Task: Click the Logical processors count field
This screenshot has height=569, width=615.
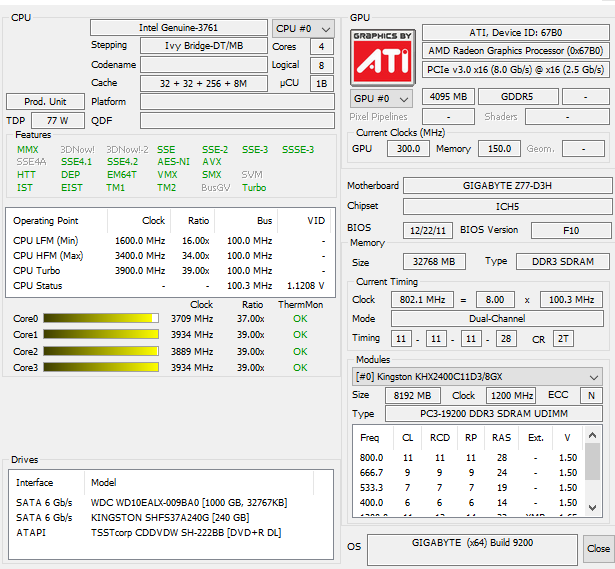Action: tap(322, 65)
